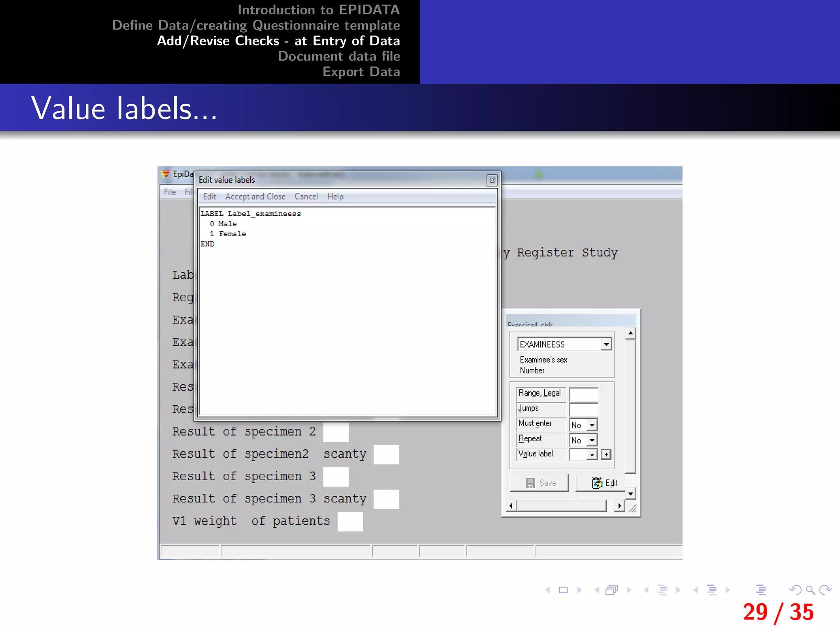Go to Introduction to EPIDATA section link
This screenshot has height=630, width=840.
click(319, 10)
